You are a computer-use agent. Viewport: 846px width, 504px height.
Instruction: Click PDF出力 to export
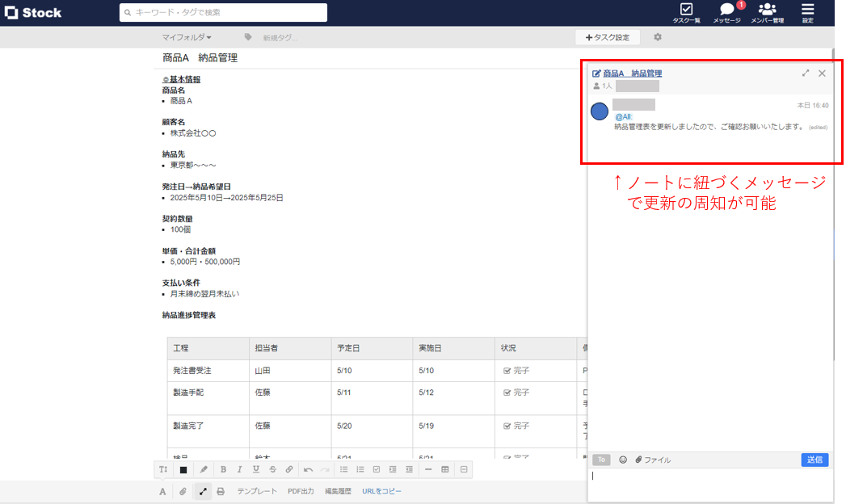click(x=301, y=492)
